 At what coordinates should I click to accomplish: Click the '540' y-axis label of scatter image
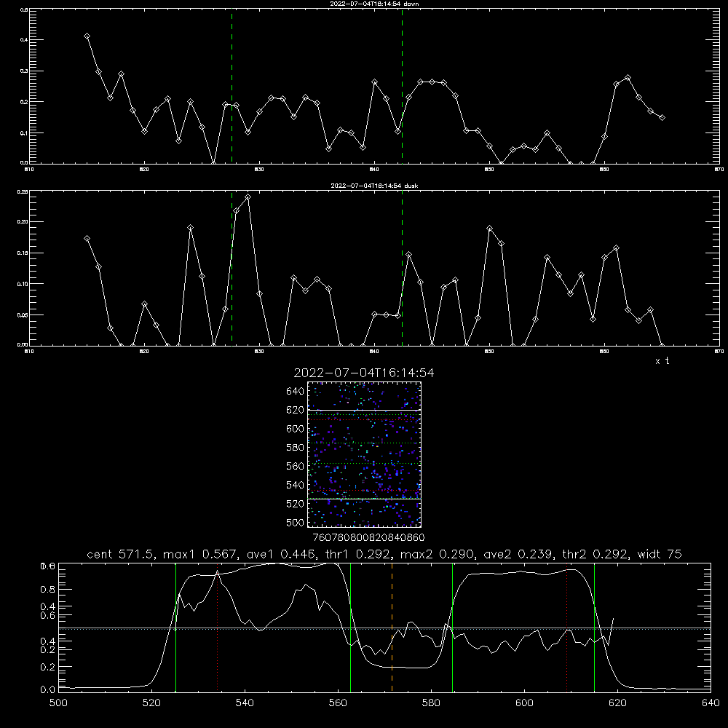(x=296, y=485)
